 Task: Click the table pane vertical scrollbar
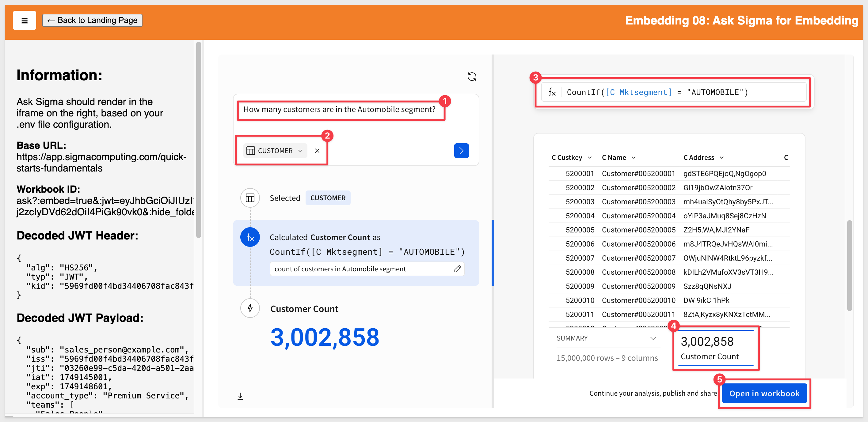(x=849, y=266)
